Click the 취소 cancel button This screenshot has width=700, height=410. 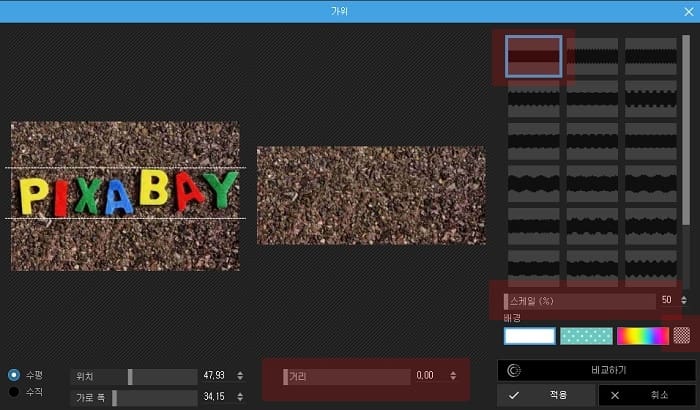(x=647, y=395)
